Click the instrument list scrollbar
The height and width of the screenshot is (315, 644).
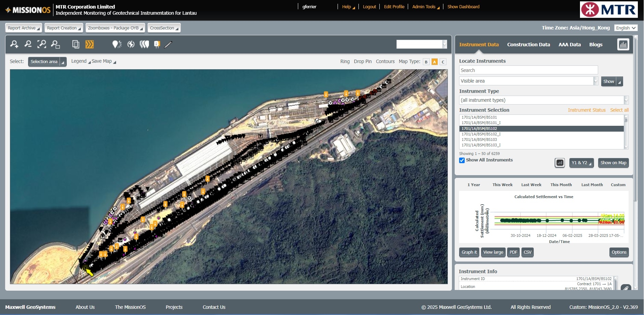tap(626, 132)
